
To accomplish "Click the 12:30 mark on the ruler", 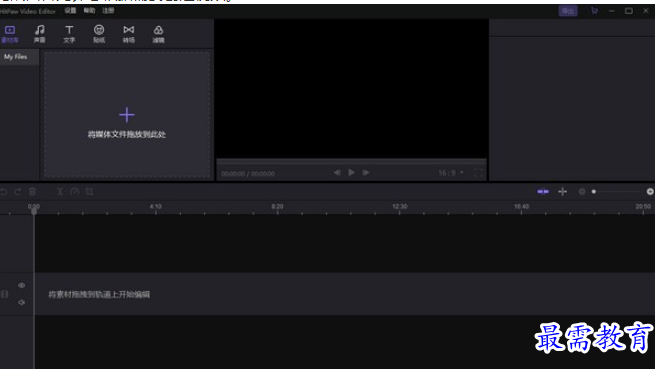I will point(399,206).
